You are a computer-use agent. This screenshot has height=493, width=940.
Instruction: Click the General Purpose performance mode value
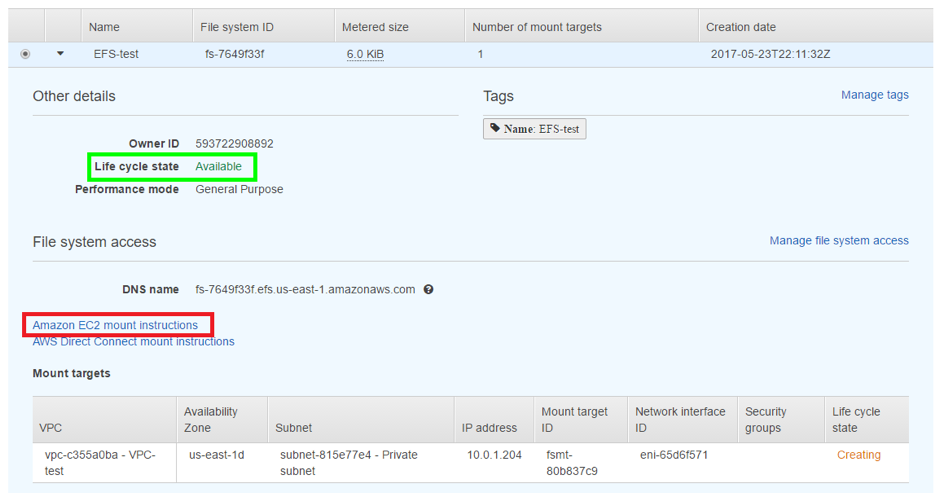click(239, 190)
